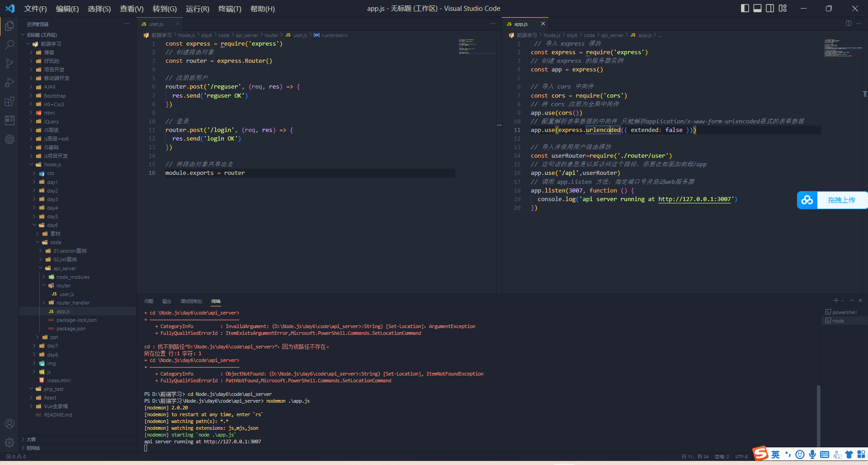
Task: Open the 终端(T) menu
Action: click(230, 9)
